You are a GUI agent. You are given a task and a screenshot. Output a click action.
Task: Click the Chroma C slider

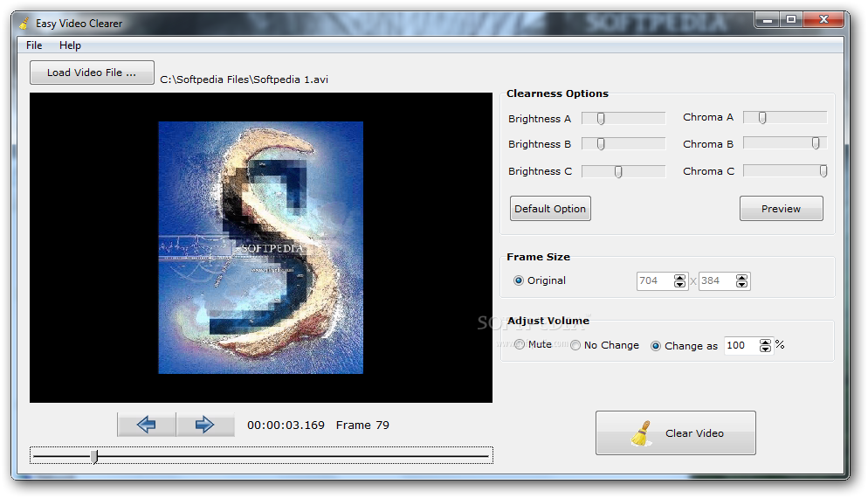785,171
